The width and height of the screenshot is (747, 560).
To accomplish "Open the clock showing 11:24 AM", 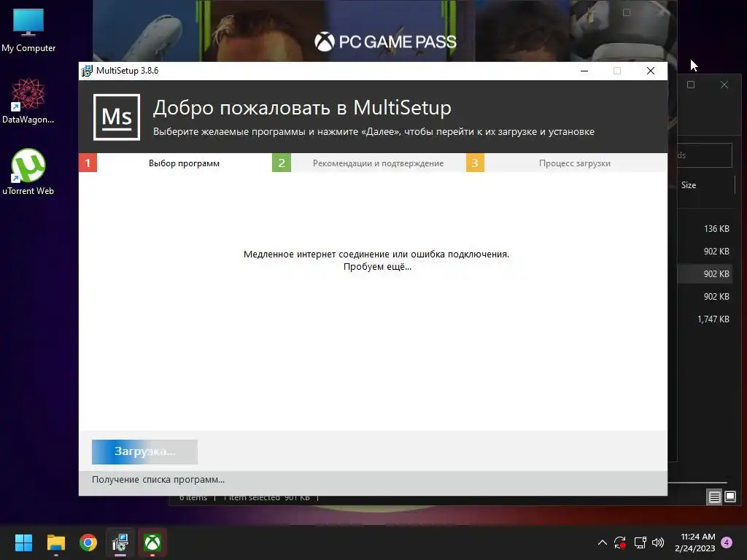I will (695, 542).
